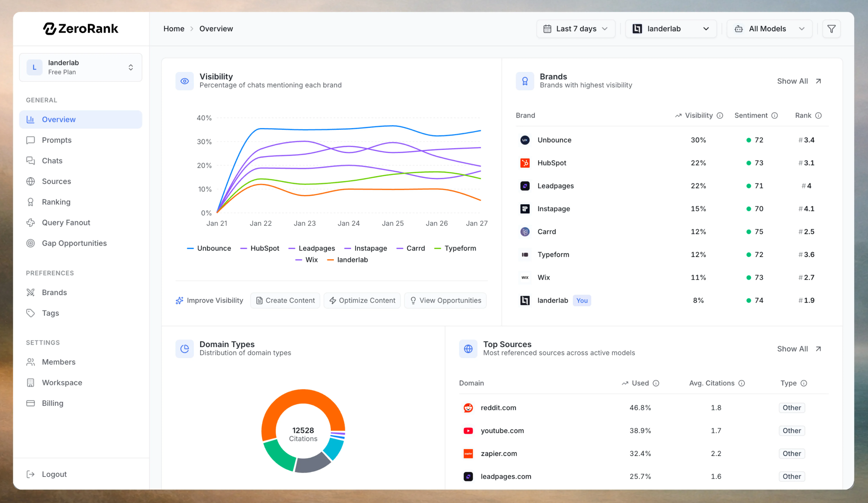Viewport: 868px width, 503px height.
Task: Open Workspace settings
Action: click(x=81, y=383)
